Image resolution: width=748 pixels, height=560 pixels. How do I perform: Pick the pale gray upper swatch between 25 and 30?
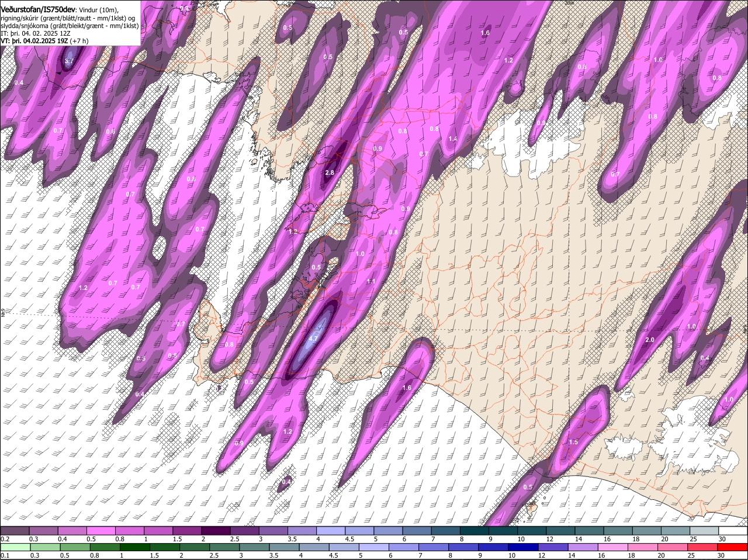pos(704,530)
